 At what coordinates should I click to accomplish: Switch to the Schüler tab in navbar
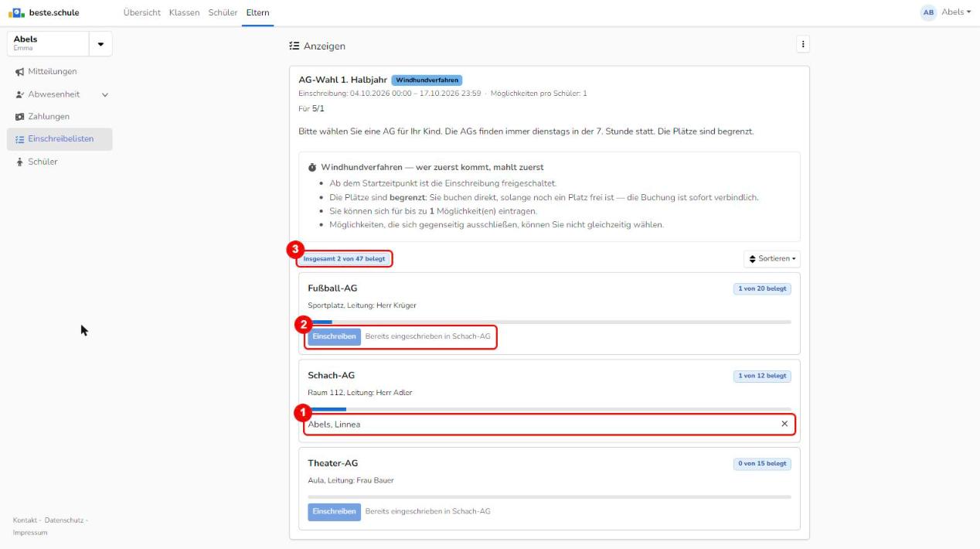click(x=223, y=12)
